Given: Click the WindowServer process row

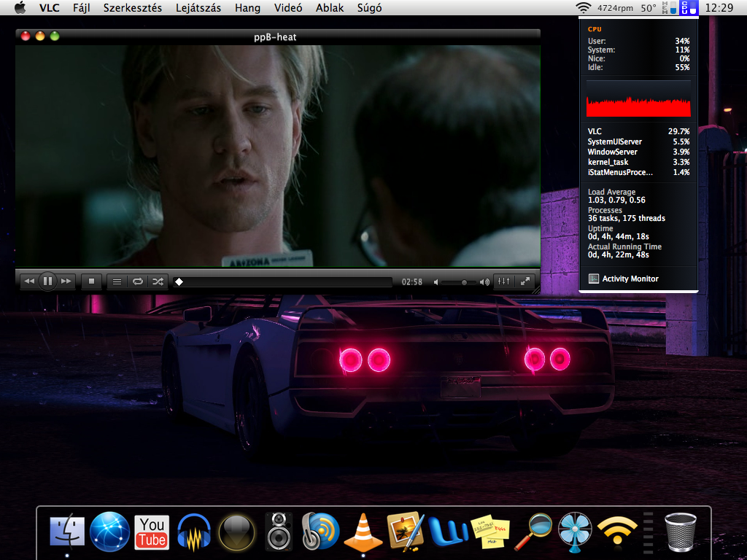Looking at the screenshot, I should pos(638,152).
